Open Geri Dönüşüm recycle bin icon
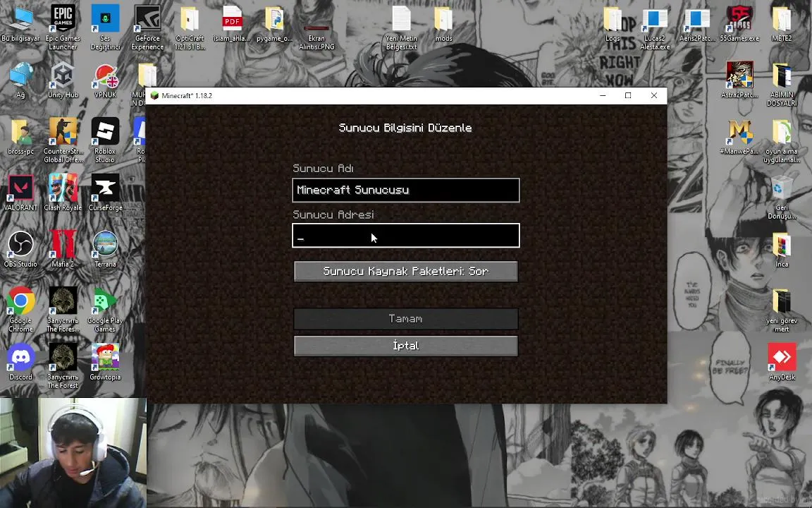812x508 pixels. pos(782,198)
